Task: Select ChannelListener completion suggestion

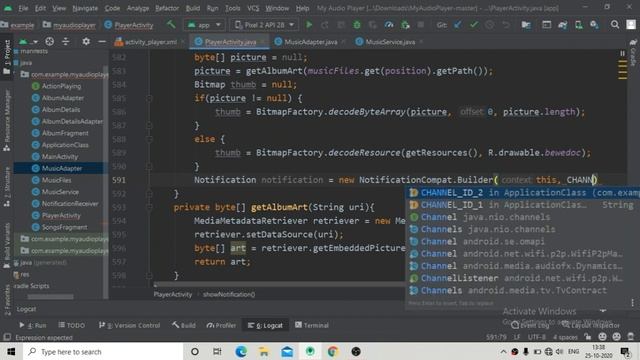Action: [x=523, y=278]
